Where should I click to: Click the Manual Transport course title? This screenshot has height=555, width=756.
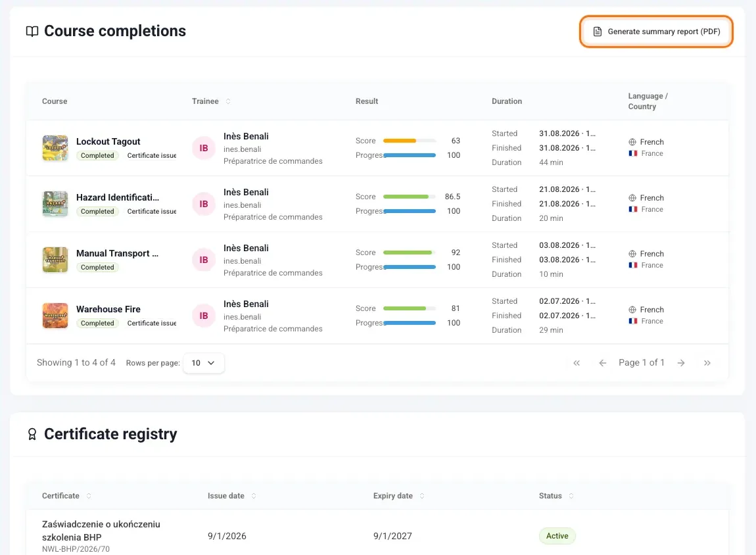tap(117, 254)
